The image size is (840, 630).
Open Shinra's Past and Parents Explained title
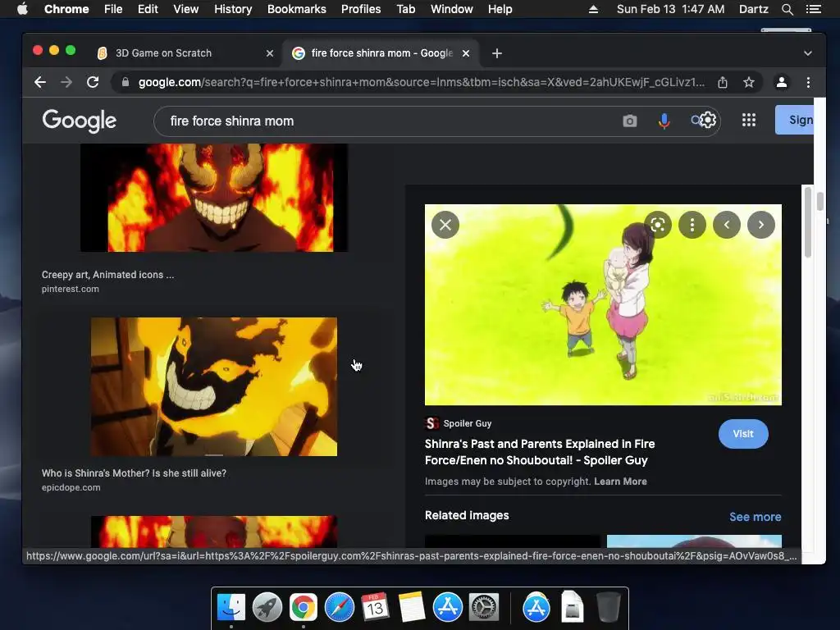[540, 452]
